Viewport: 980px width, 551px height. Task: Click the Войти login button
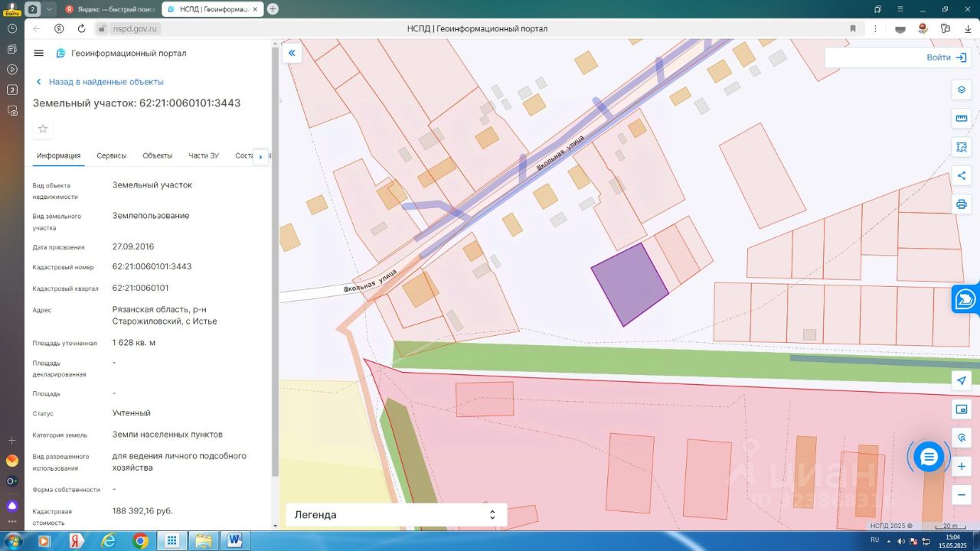click(x=946, y=57)
